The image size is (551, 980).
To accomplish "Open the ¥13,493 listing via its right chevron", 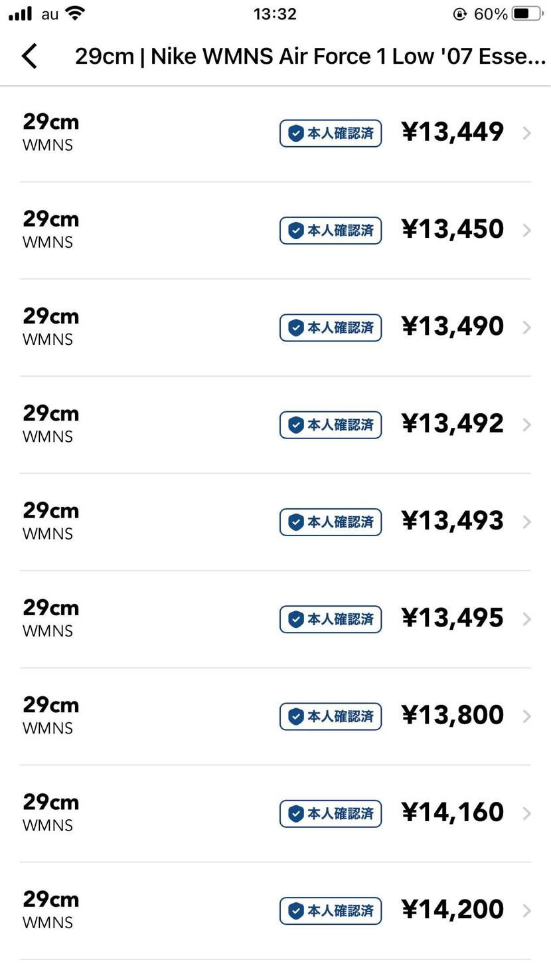I will (527, 522).
